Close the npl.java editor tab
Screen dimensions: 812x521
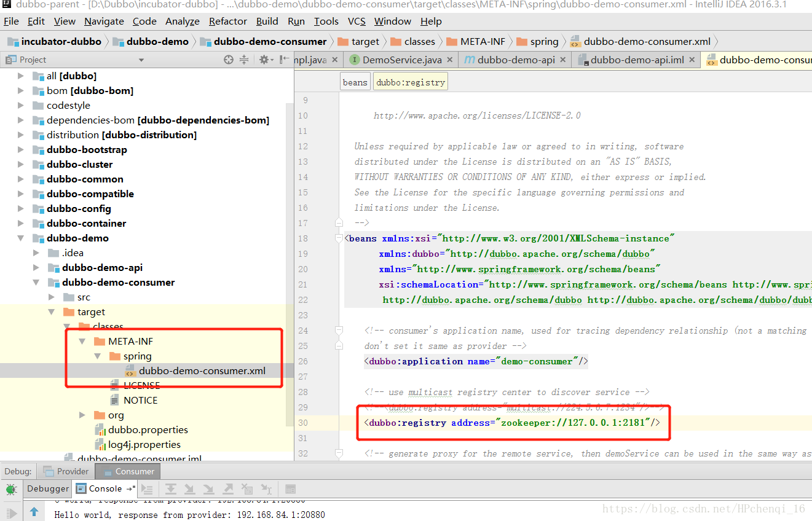click(335, 60)
